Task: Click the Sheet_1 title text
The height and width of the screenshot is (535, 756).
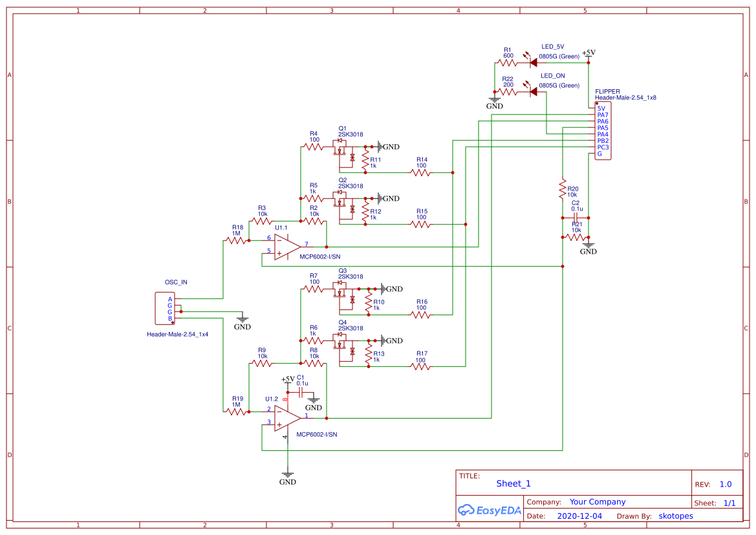Action: (x=512, y=483)
